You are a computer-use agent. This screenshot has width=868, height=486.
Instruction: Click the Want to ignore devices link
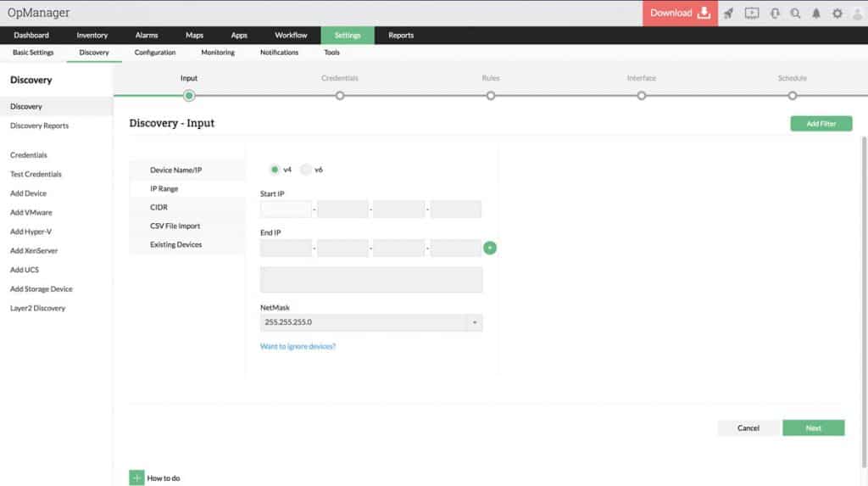tap(298, 346)
